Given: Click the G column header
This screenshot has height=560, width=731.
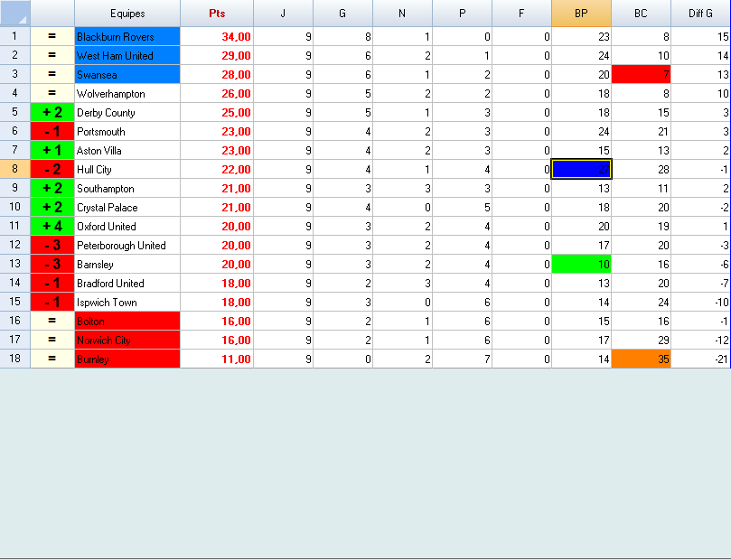Looking at the screenshot, I should pyautogui.click(x=342, y=13).
